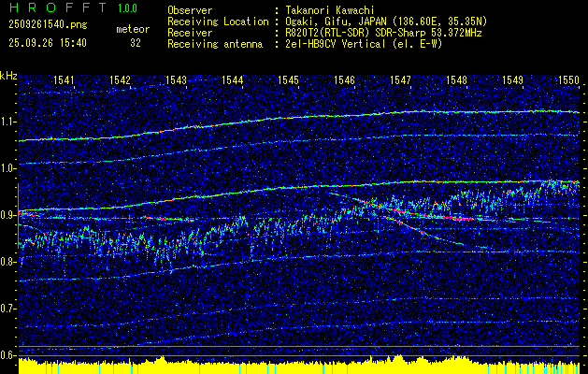Click the 1.1 frequency axis label
Image resolution: width=588 pixels, height=374 pixels.
8,122
